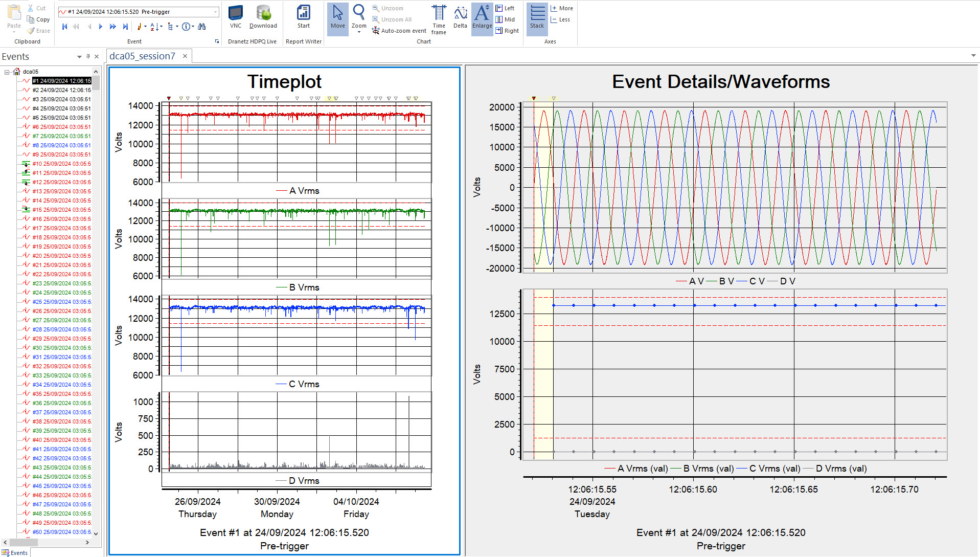Image resolution: width=980 pixels, height=557 pixels.
Task: Select the Events bottom tab
Action: coord(15,552)
